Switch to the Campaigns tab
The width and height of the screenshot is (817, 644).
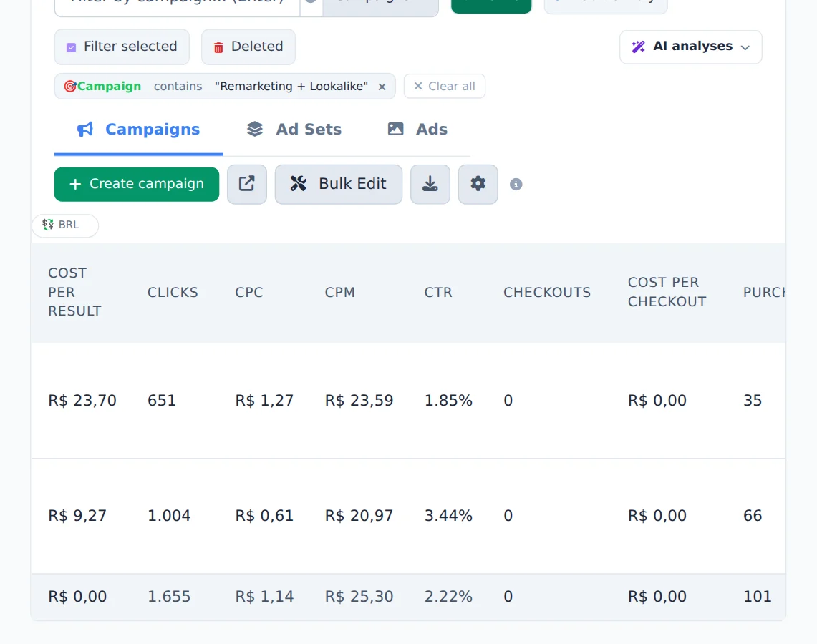(139, 129)
